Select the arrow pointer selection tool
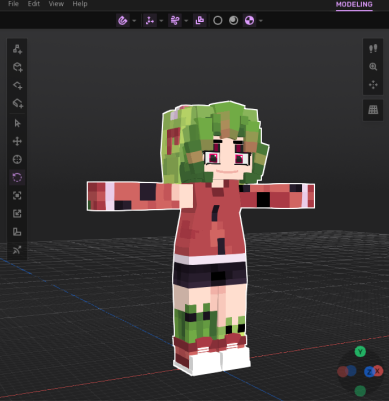This screenshot has height=401, width=389. coord(17,123)
